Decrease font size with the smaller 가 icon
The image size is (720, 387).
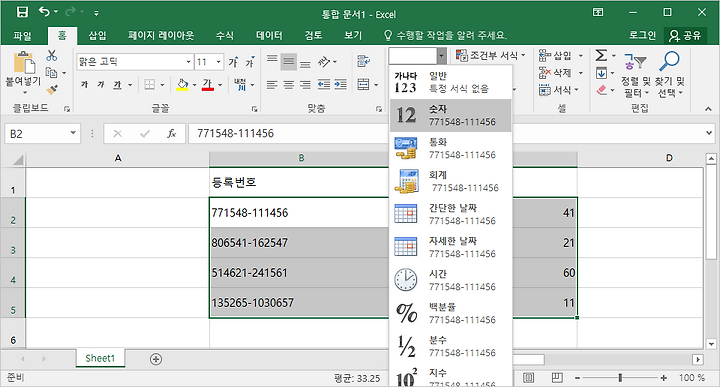250,62
